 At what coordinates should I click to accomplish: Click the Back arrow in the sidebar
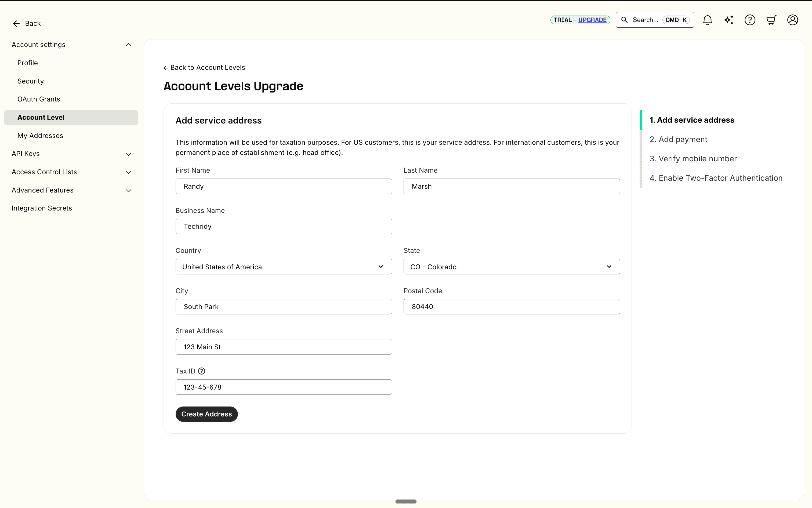(16, 24)
